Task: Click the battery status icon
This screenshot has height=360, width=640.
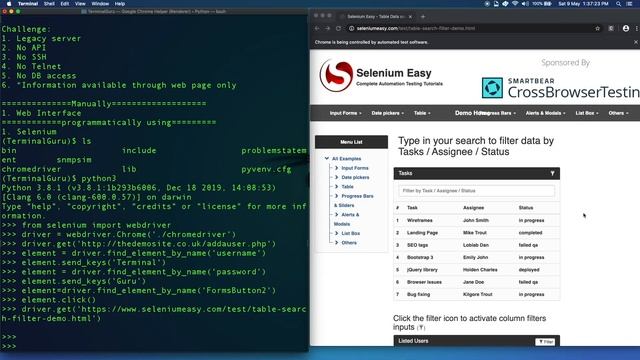Action: click(547, 4)
